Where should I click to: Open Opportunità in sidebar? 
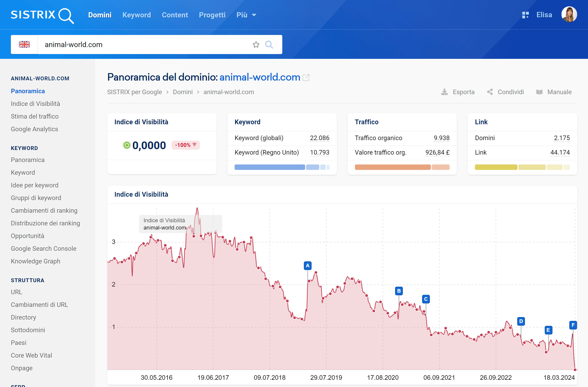(x=27, y=236)
